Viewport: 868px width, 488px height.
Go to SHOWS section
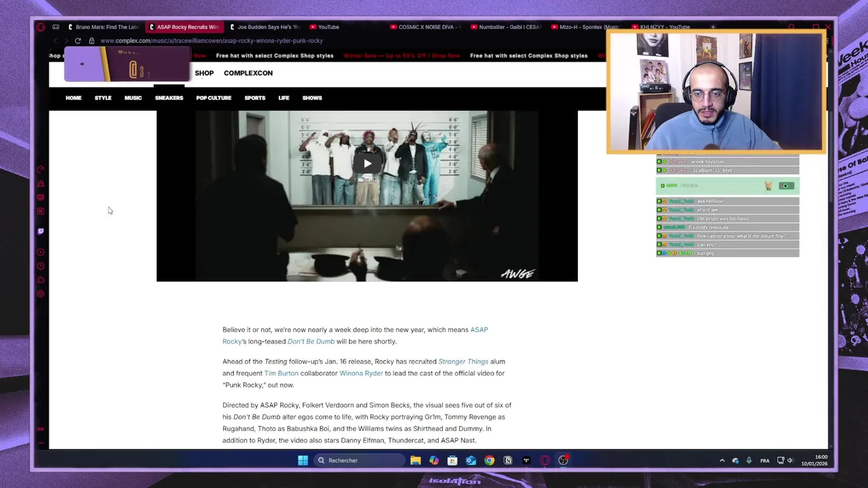pos(312,98)
